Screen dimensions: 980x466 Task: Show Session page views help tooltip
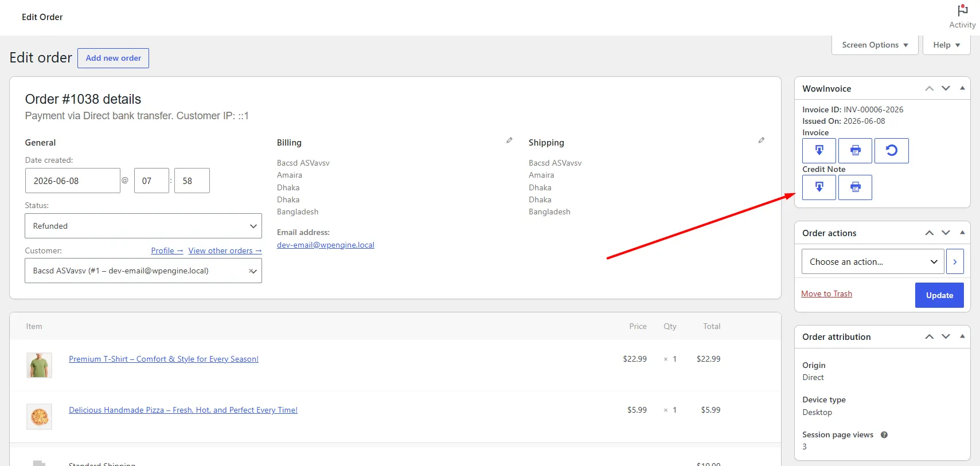tap(884, 435)
